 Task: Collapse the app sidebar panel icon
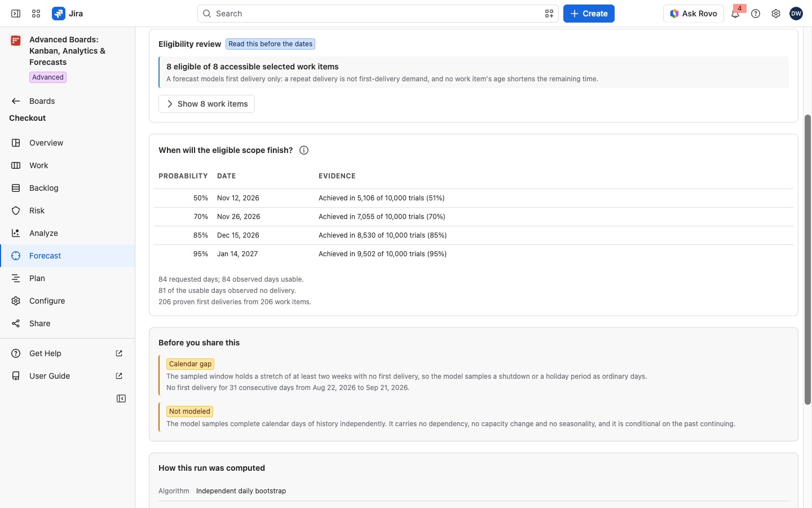[x=121, y=398]
